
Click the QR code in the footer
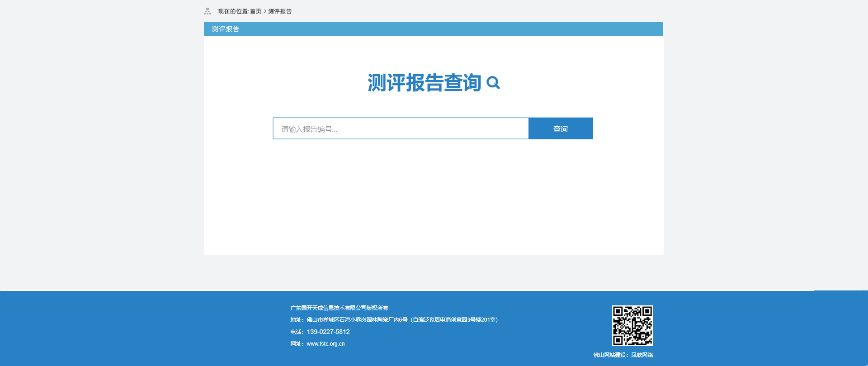pyautogui.click(x=632, y=326)
